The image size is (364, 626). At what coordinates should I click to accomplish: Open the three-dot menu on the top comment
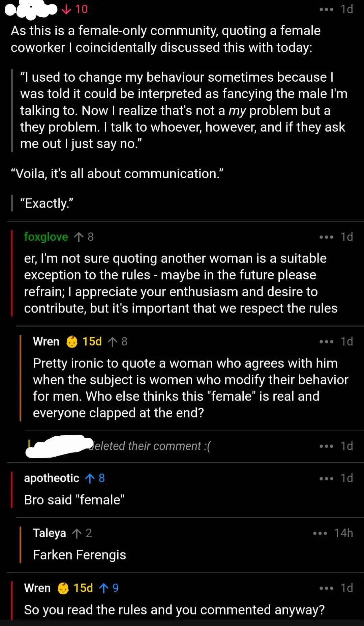pyautogui.click(x=326, y=9)
